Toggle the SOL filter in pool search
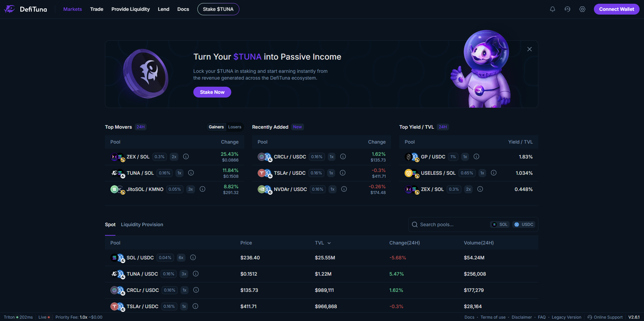Viewport: 644px width, 321px height. point(499,224)
